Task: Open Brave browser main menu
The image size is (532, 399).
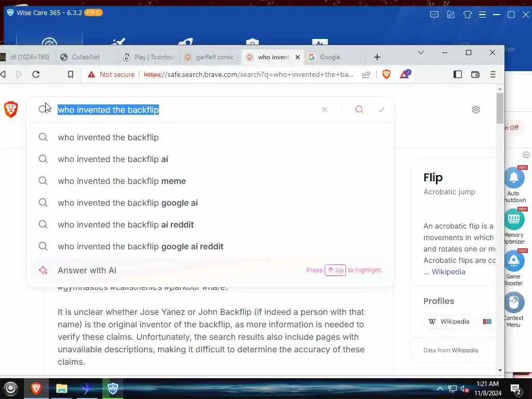Action: coord(493,74)
